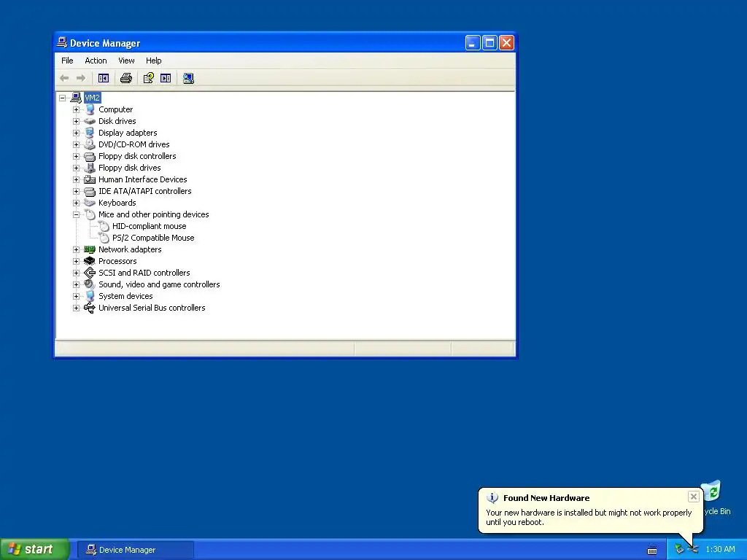The height and width of the screenshot is (560, 747).
Task: Open Properties via the toolbar icon
Action: [149, 78]
